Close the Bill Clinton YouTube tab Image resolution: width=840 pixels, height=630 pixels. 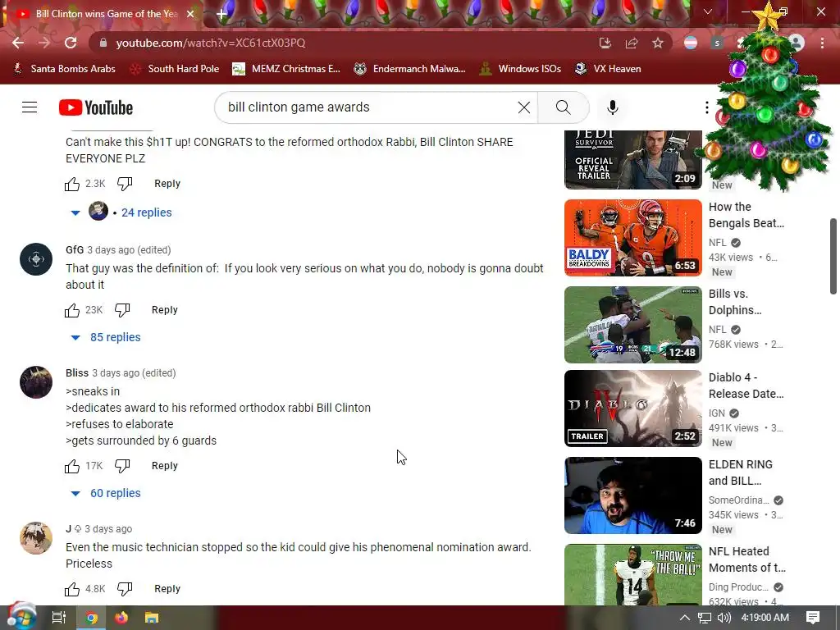(x=190, y=14)
